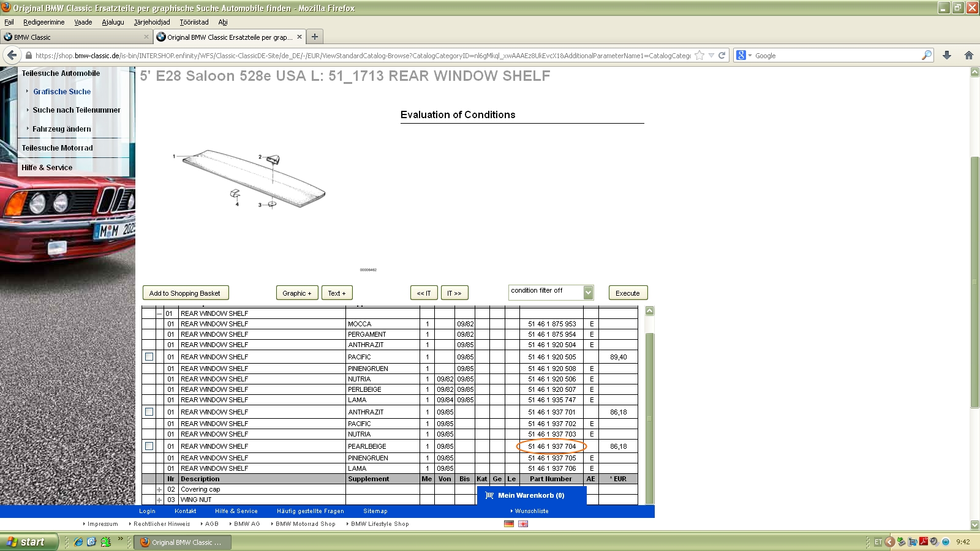Click the Execute button
The image size is (980, 551).
click(x=628, y=293)
